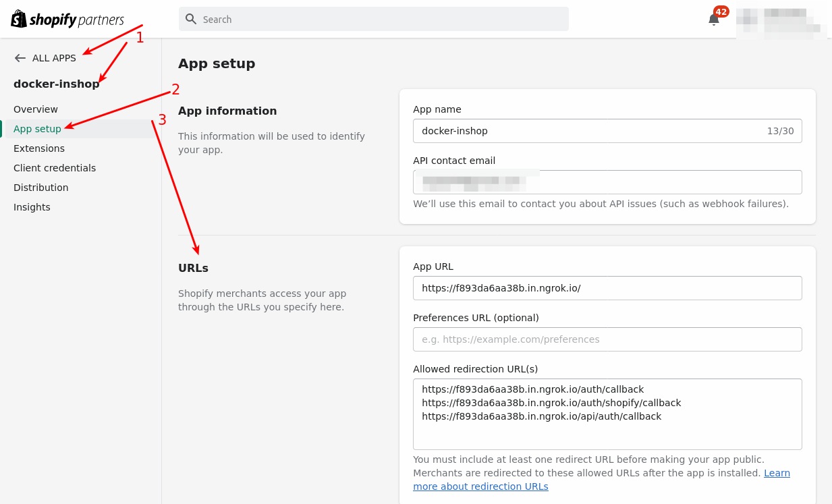
Task: Click the red 42 notification badge
Action: click(721, 11)
